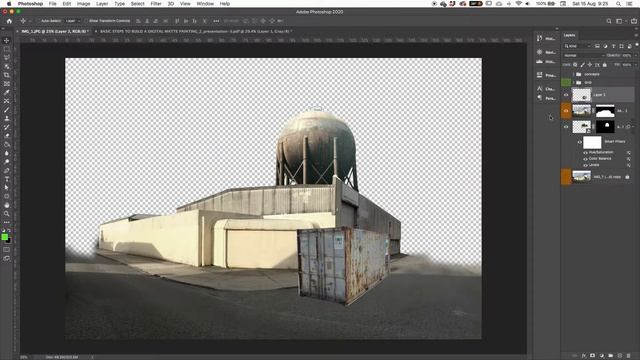Filter layers by adjustment layer icon
This screenshot has height=360, width=640.
pyautogui.click(x=605, y=46)
